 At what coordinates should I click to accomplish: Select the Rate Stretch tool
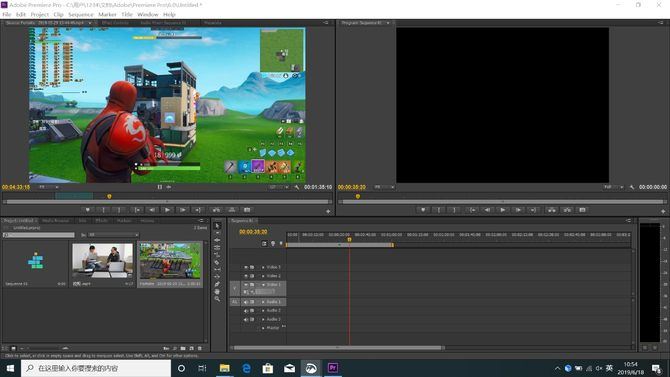pyautogui.click(x=217, y=255)
